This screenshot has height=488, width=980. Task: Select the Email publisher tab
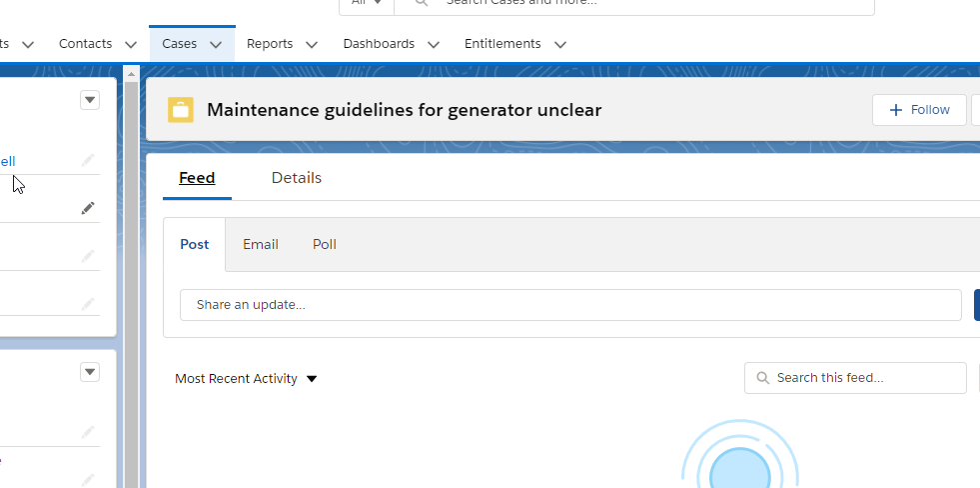pyautogui.click(x=261, y=244)
